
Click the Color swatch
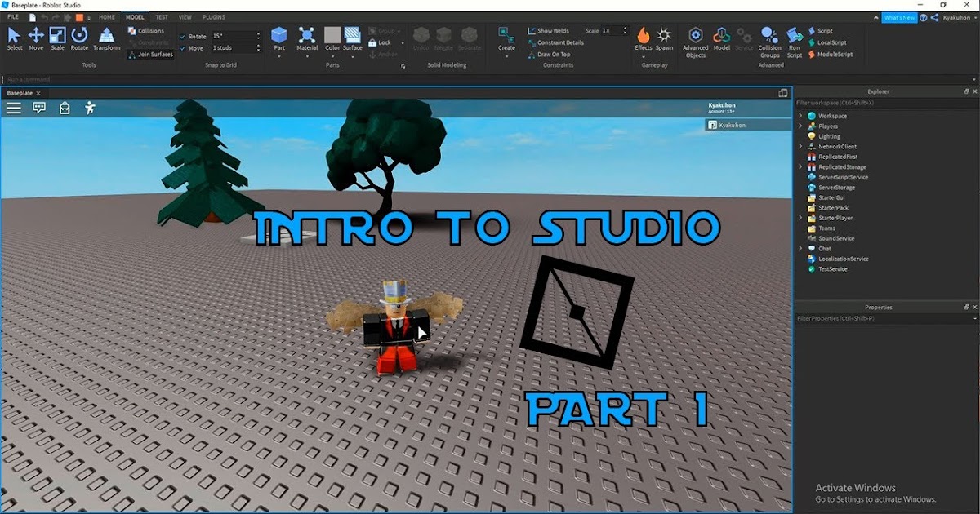coord(332,34)
